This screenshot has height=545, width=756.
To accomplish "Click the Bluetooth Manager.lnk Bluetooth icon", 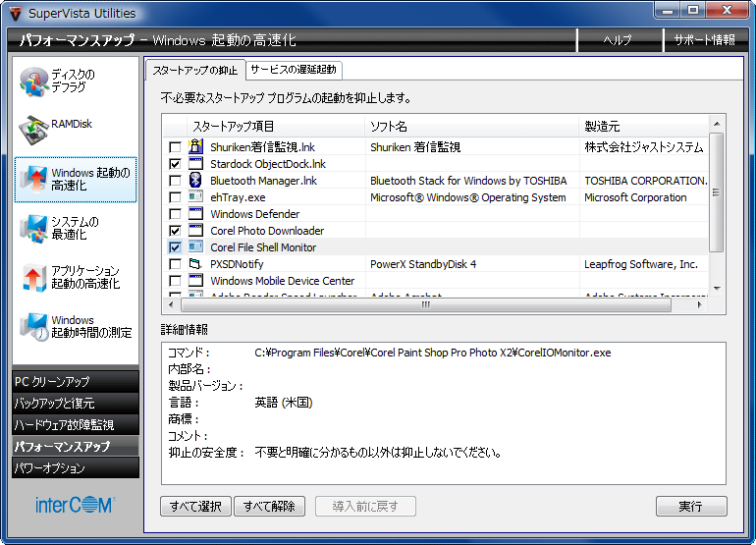I will click(x=195, y=180).
